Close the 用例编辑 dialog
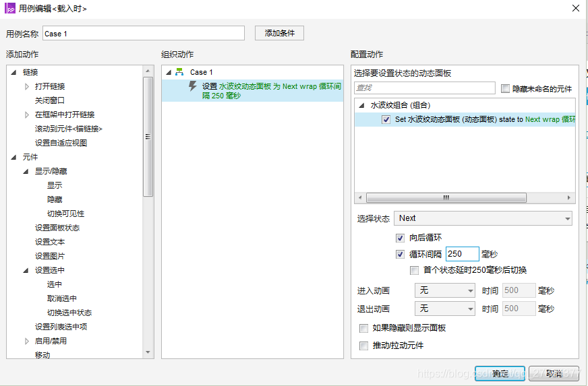The height and width of the screenshot is (386, 588). 576,8
